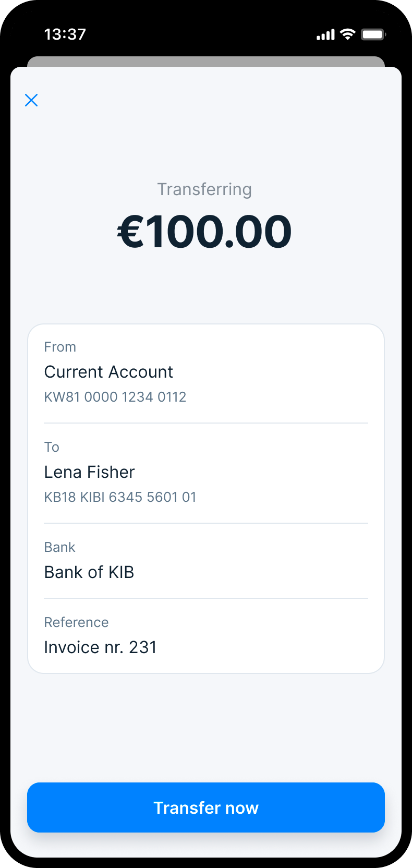Tap the Transfer now button
The height and width of the screenshot is (868, 412).
[206, 807]
